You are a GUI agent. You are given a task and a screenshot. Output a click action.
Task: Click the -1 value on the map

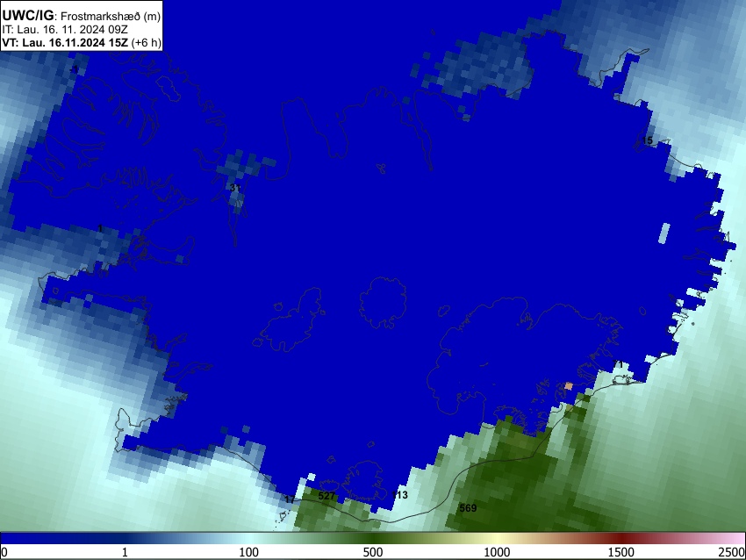(x=75, y=70)
